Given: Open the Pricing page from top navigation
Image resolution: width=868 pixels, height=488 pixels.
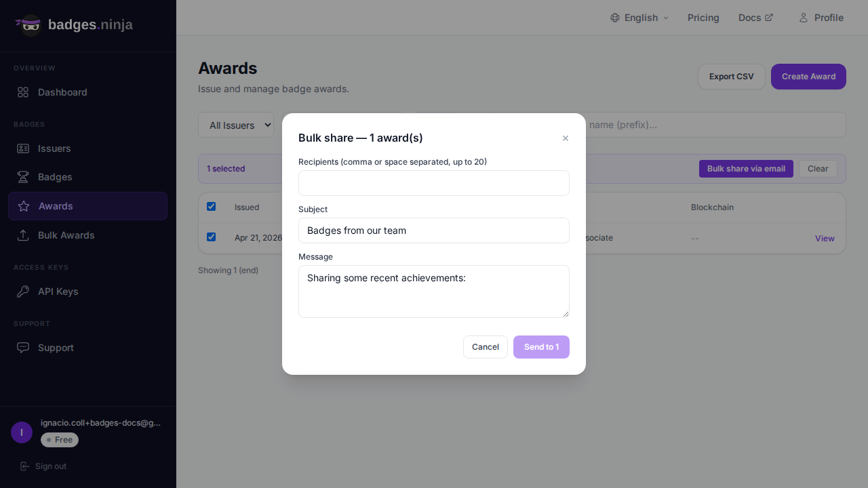Looking at the screenshot, I should pos(703,18).
